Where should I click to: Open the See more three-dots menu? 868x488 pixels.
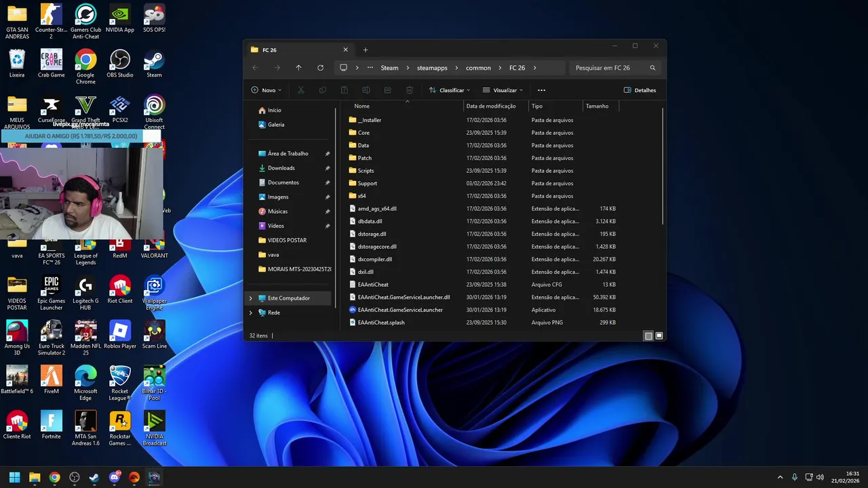click(541, 90)
